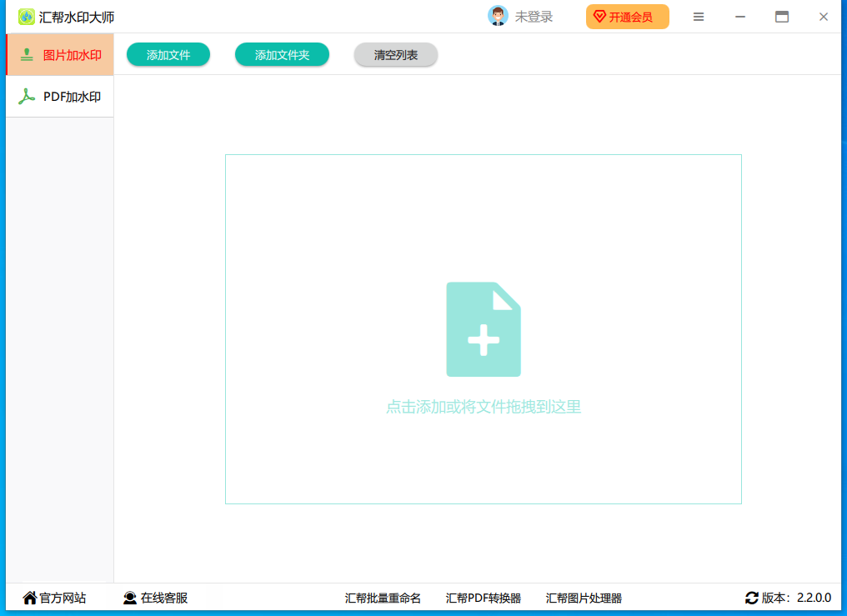Click the add-file document plus icon
The image size is (847, 616).
[x=484, y=329]
